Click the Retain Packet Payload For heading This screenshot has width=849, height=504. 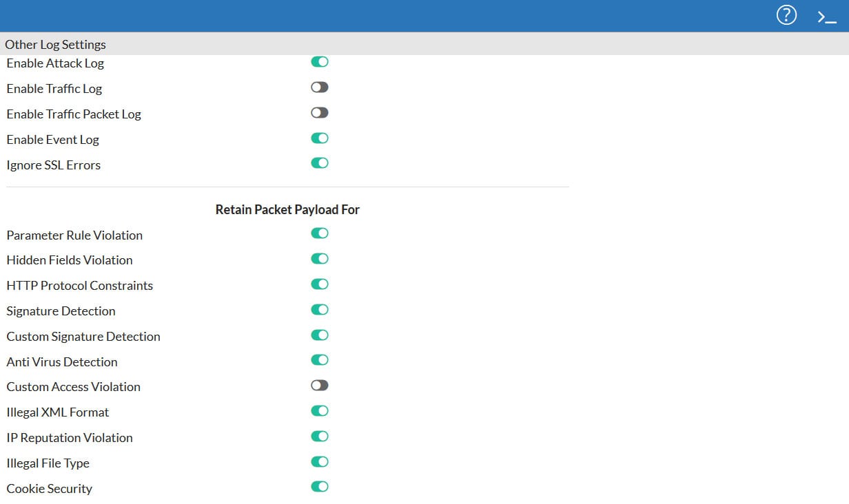[287, 209]
